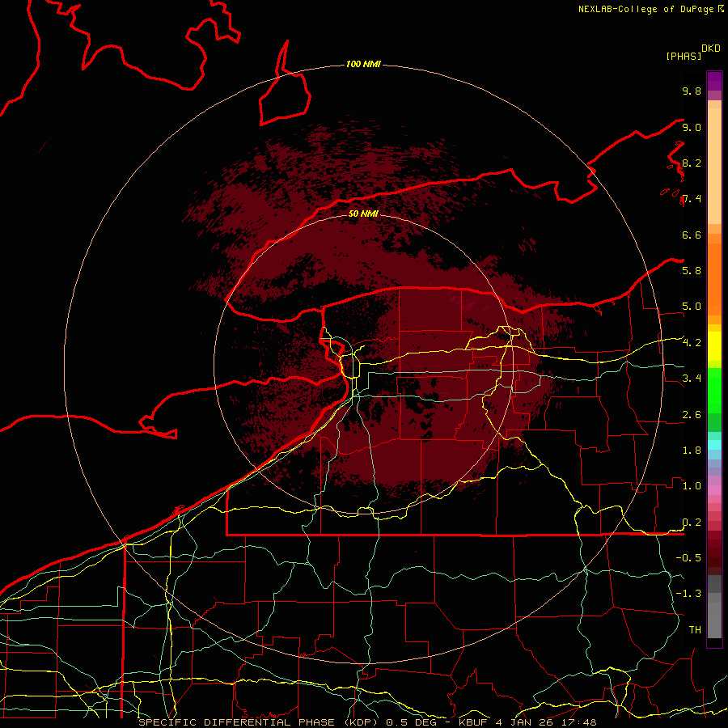Screen dimensions: 728x728
Task: Click the 1.0 value on the scale
Action: [692, 486]
